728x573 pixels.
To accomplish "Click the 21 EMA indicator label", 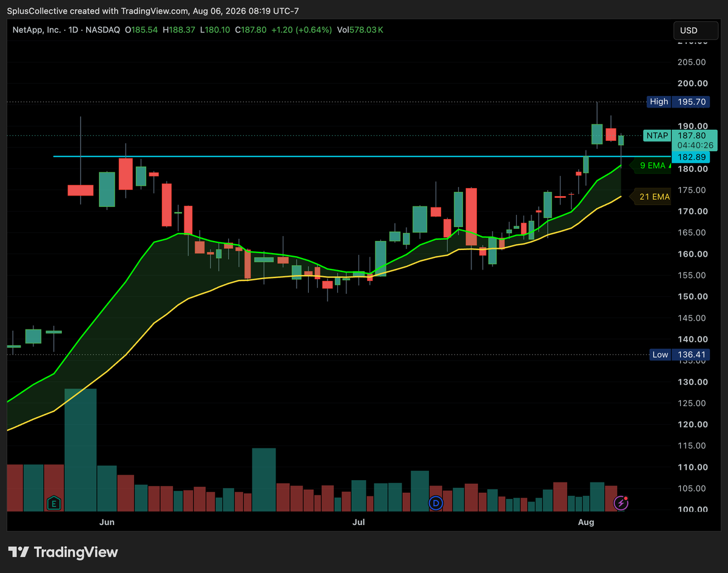I will pyautogui.click(x=651, y=197).
